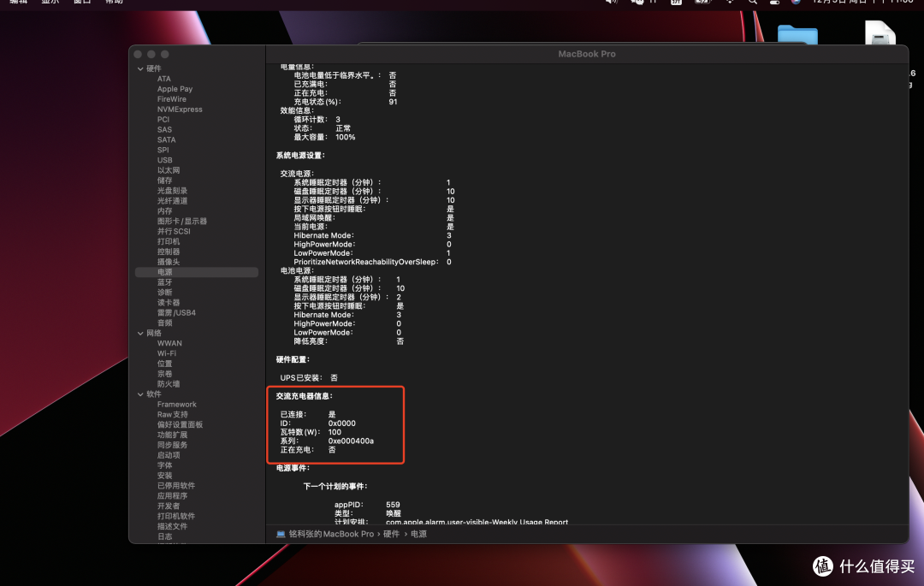The width and height of the screenshot is (924, 586).
Task: Open 雷雳/USB4 in the sidebar
Action: coord(176,313)
